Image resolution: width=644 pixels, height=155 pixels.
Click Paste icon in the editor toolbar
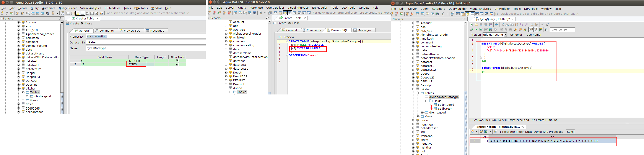tap(517, 24)
